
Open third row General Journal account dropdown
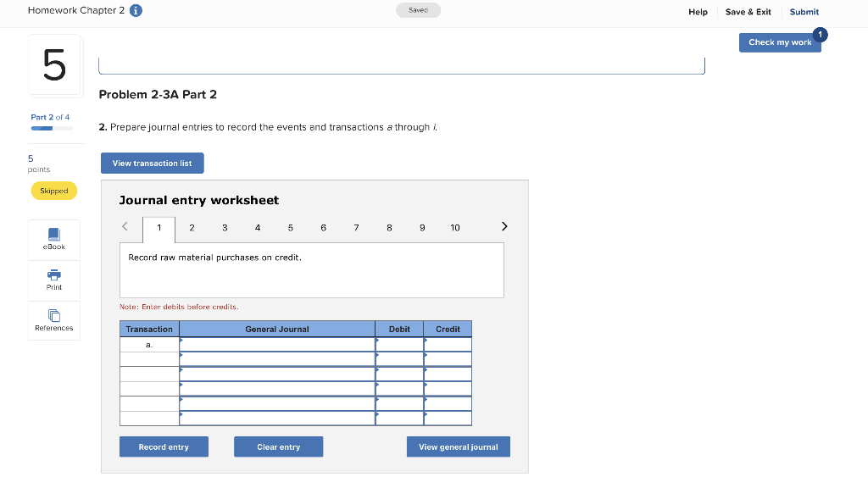(x=277, y=374)
